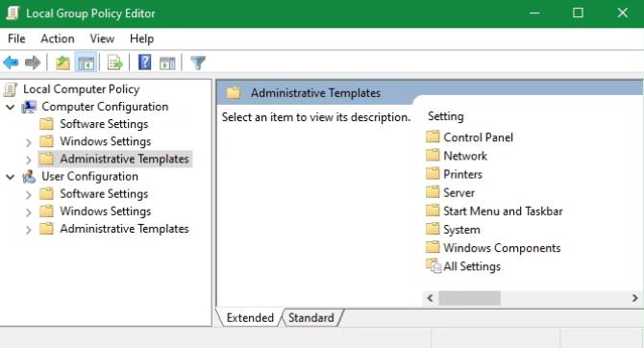Select Windows Settings under User Configuration
The width and height of the screenshot is (644, 348).
tap(106, 211)
